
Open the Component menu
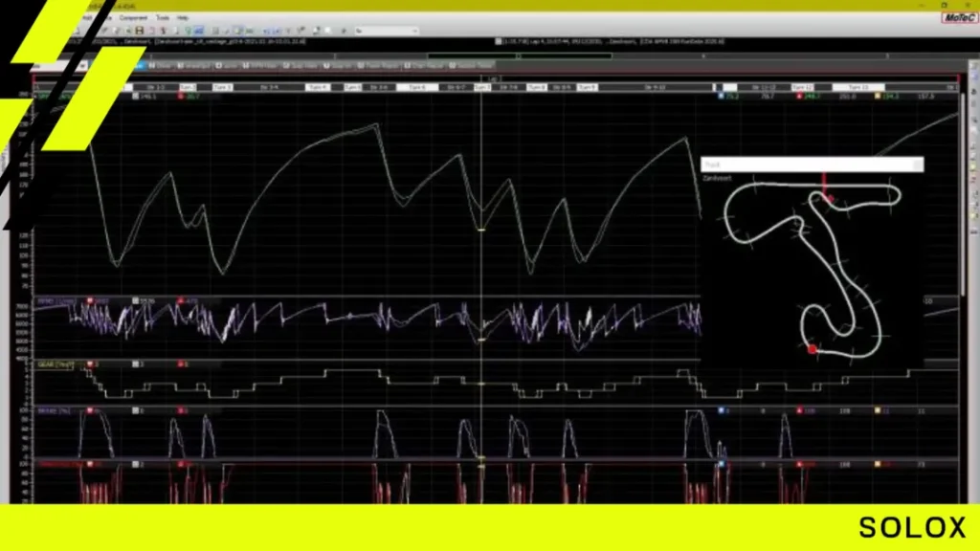133,18
